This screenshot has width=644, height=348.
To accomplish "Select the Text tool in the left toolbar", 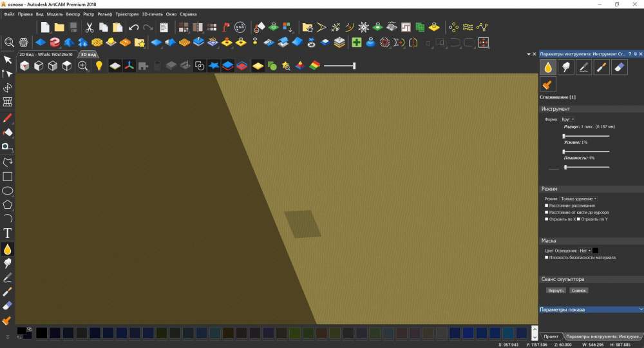I will (x=8, y=233).
